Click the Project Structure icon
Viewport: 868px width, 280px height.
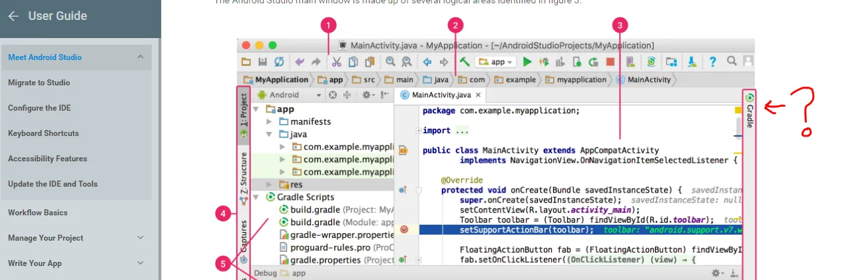click(x=671, y=62)
